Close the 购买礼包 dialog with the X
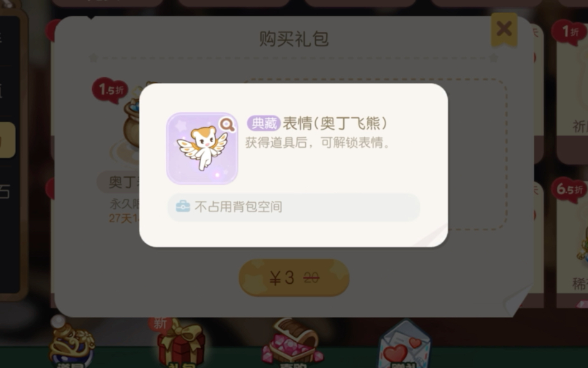 click(x=504, y=29)
